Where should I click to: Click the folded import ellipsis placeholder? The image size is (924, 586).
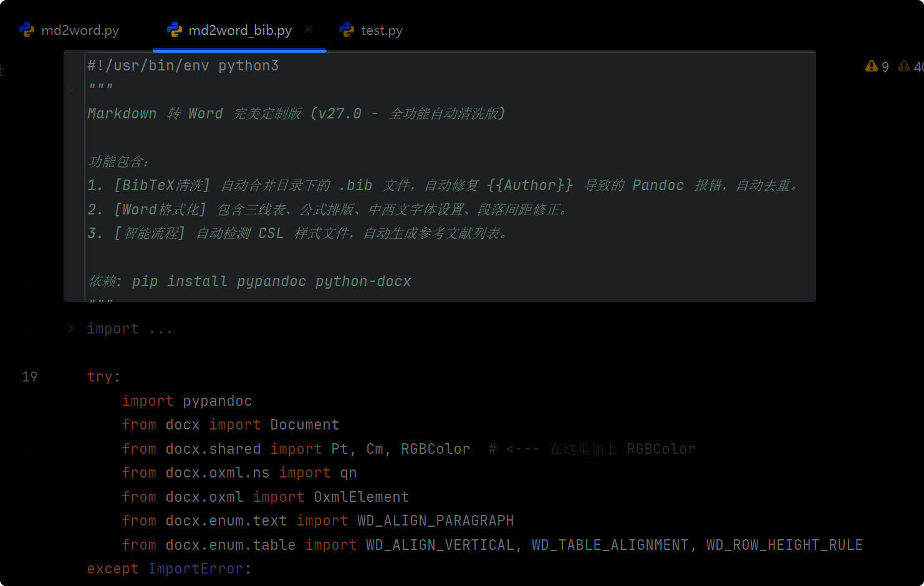tap(160, 329)
